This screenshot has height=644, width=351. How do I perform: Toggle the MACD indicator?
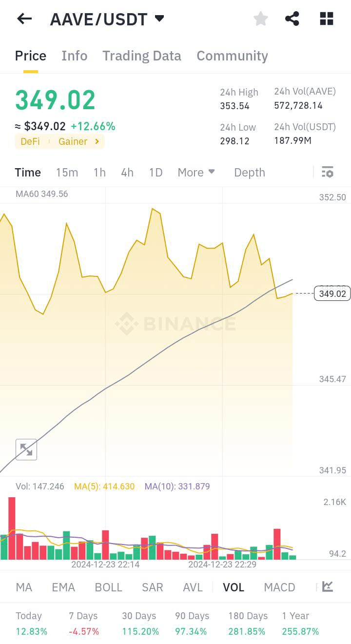coord(279,587)
